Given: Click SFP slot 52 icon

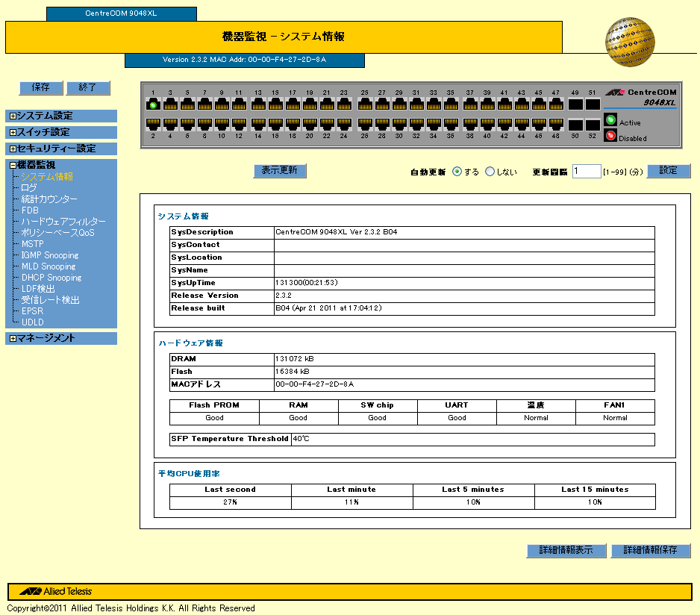Looking at the screenshot, I should click(x=593, y=125).
